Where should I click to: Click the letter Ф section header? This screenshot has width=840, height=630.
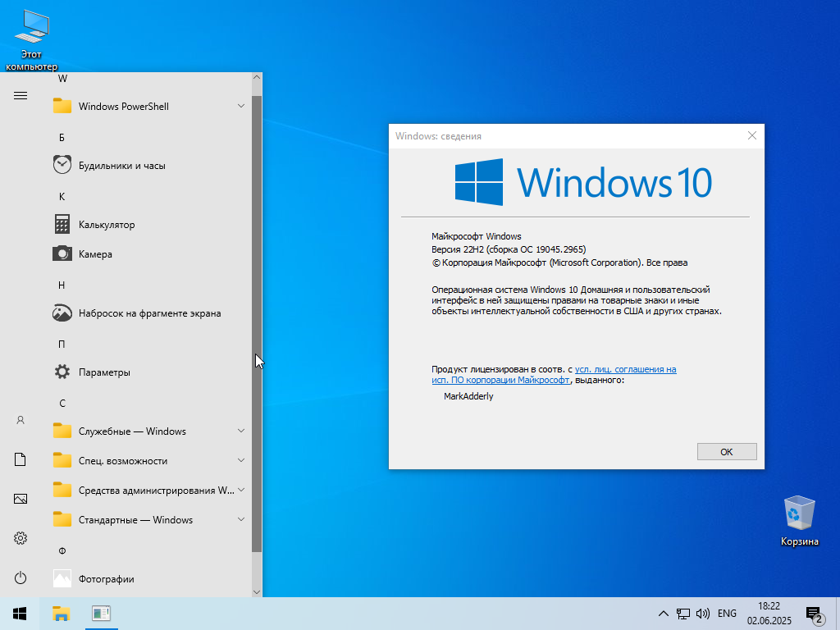click(x=62, y=550)
